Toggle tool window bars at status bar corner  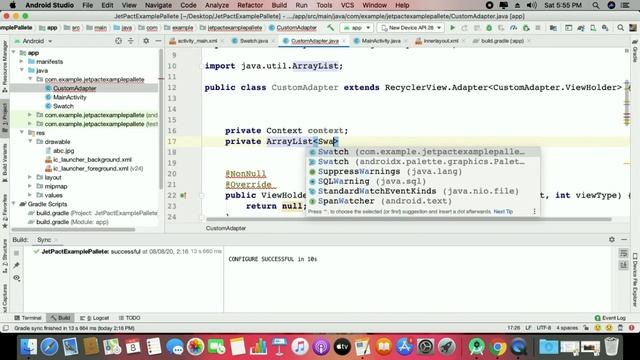pyautogui.click(x=5, y=328)
